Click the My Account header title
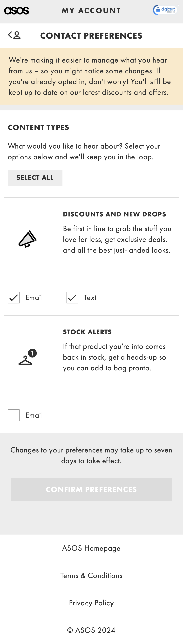Image resolution: width=183 pixels, height=644 pixels. tap(91, 10)
